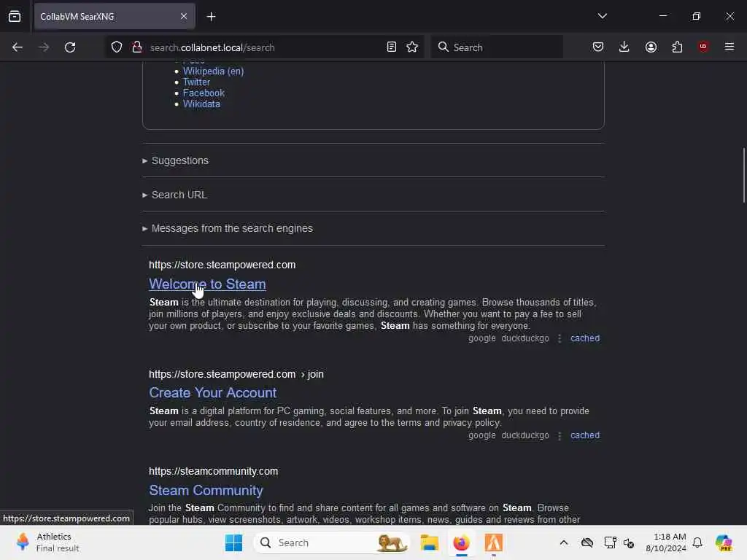Image resolution: width=747 pixels, height=560 pixels.
Task: Open the Copilot preview icon
Action: point(724,542)
